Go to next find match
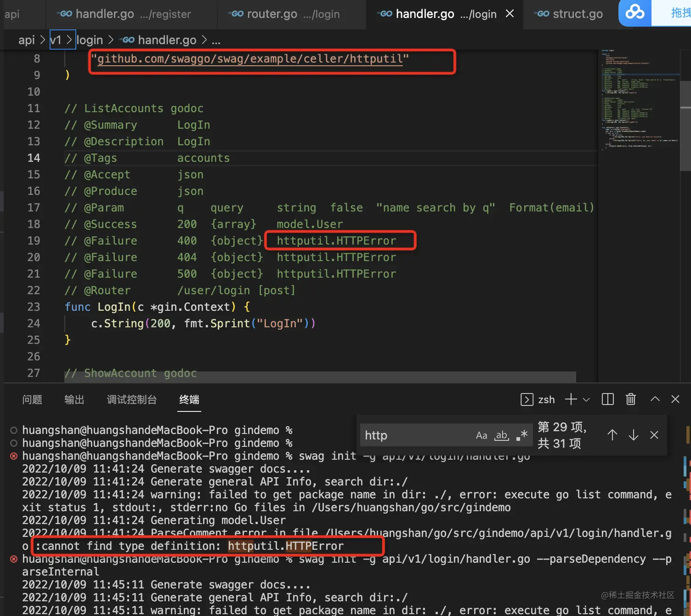Image resolution: width=691 pixels, height=616 pixels. click(634, 435)
